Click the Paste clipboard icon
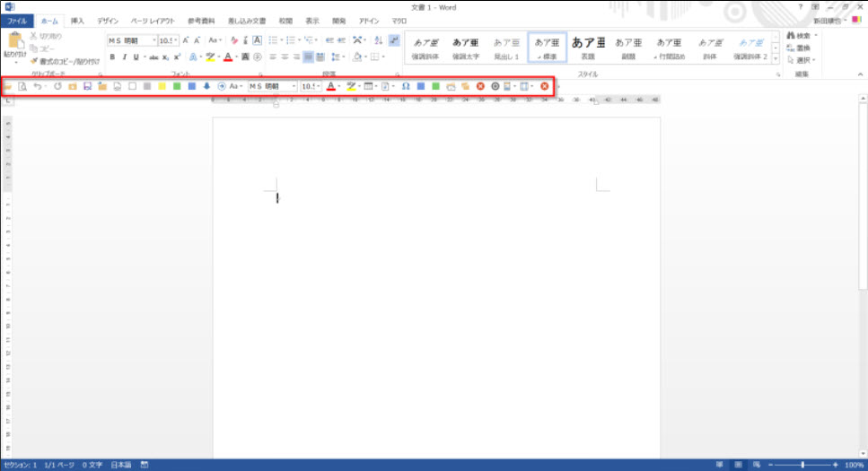 (x=15, y=42)
